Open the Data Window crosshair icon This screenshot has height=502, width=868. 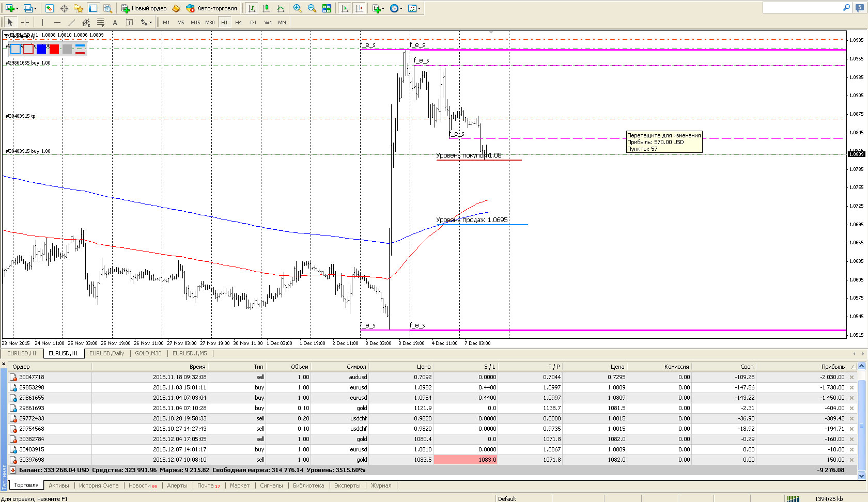click(64, 8)
